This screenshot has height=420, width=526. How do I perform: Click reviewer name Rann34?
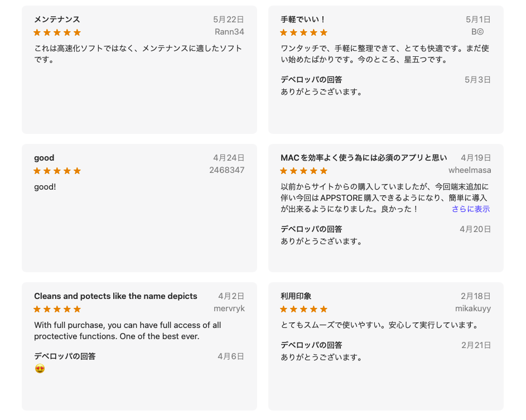click(x=229, y=32)
